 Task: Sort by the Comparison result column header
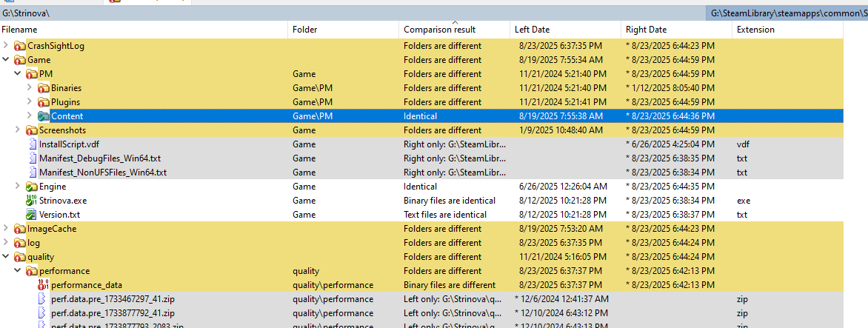click(455, 30)
